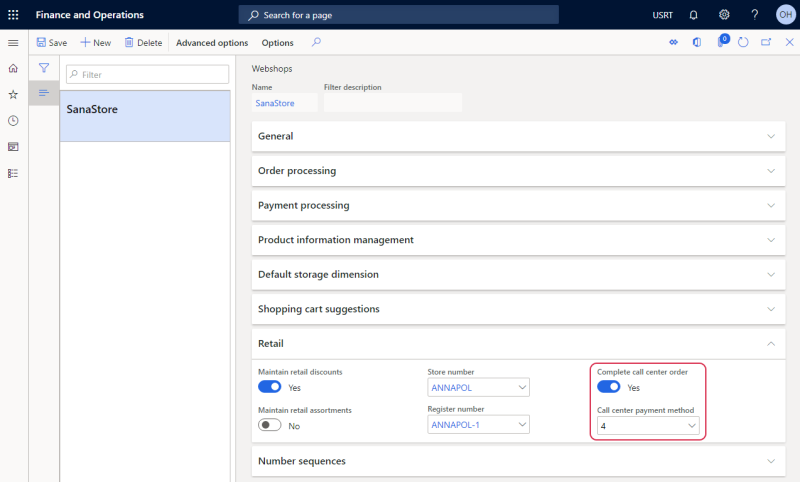Open the Options menu
Screen dimensions: 800x482
[x=278, y=43]
